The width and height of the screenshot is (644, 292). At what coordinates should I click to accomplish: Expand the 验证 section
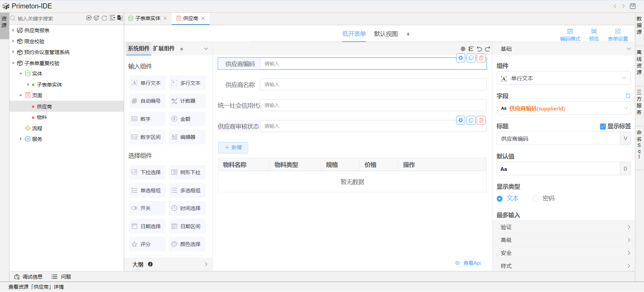563,227
